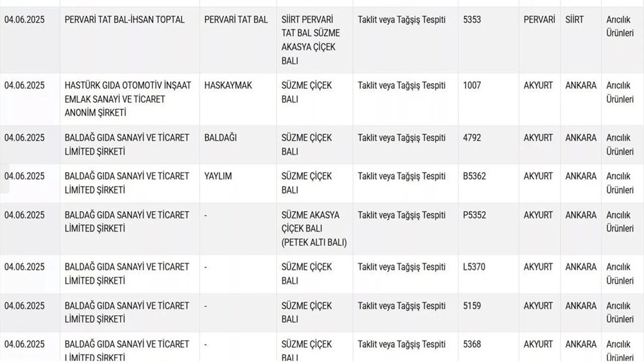Viewport: 644px width, 362px height.
Task: Click the date in the HASKAYMAK row
Action: [24, 85]
